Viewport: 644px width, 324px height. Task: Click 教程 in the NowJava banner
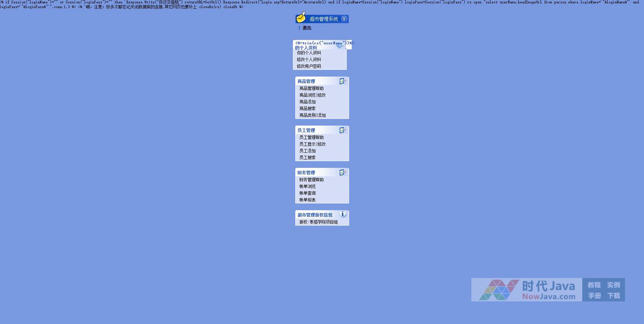click(x=594, y=285)
